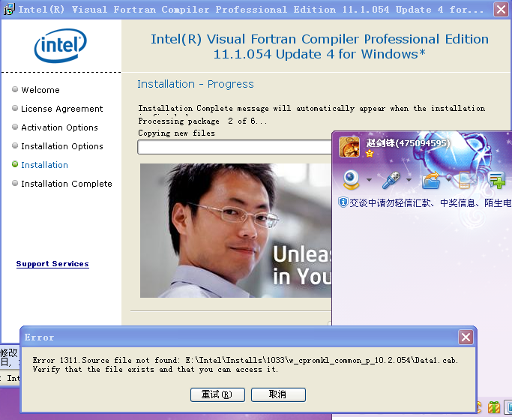Screen dimensions: 512x420
Task: Select the Installation Options step
Action: [x=62, y=146]
